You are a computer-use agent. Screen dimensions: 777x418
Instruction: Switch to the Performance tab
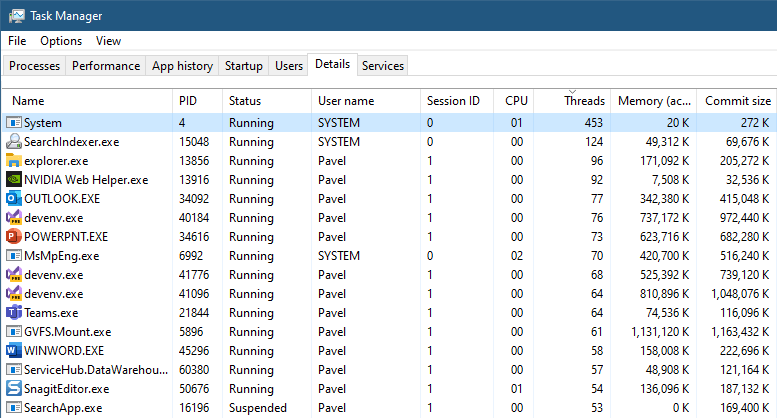(x=106, y=66)
